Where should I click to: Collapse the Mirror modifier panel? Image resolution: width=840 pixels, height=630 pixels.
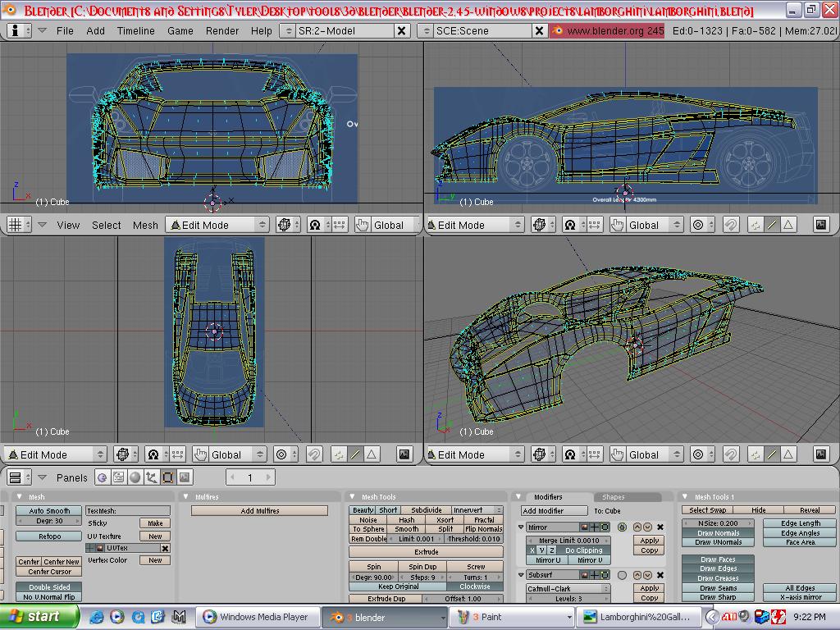520,527
